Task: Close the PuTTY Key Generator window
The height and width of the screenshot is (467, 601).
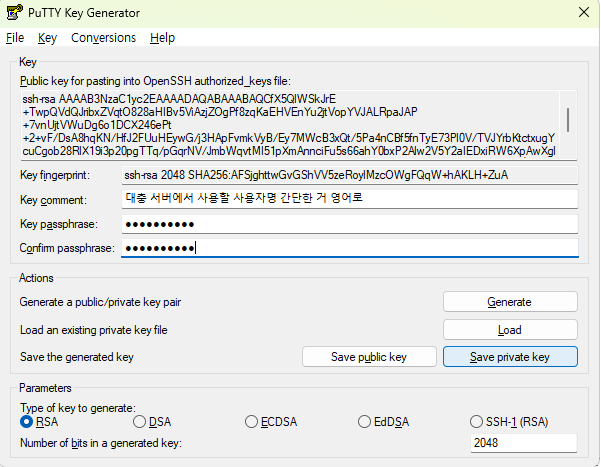Action: click(583, 12)
